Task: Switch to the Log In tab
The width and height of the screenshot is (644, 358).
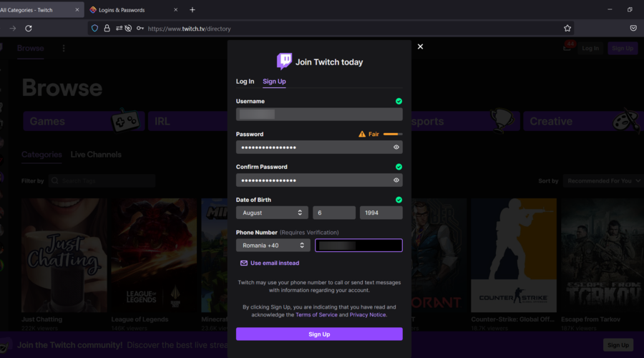Action: tap(245, 82)
